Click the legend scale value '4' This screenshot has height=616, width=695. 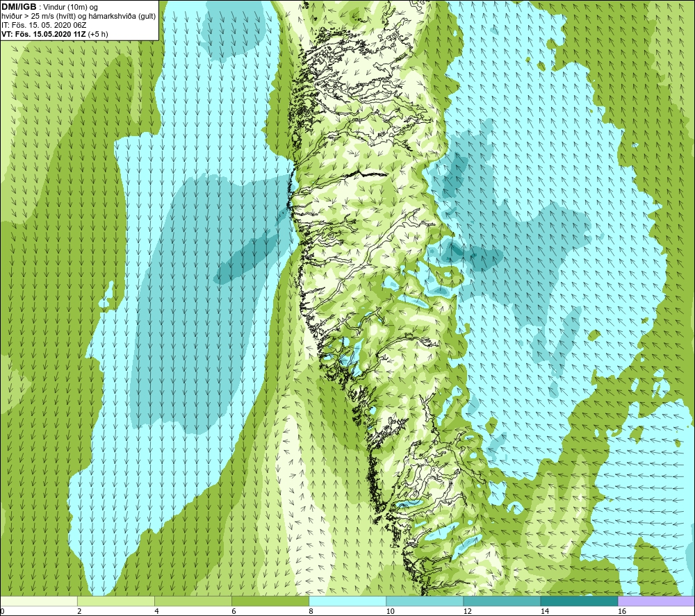pos(156,612)
